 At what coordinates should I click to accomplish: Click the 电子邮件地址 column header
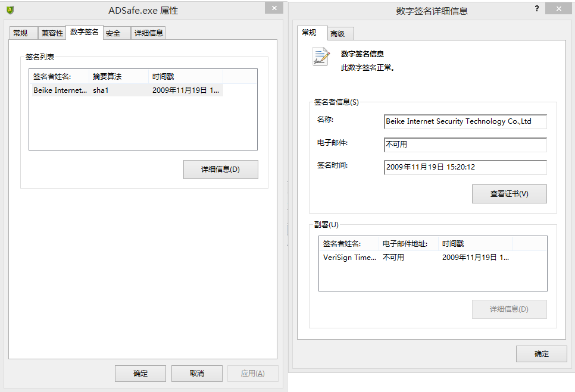click(x=408, y=244)
